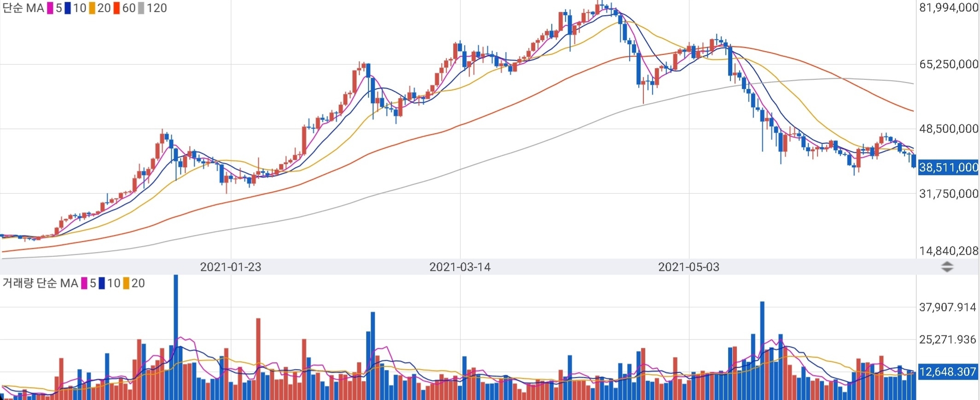
Task: Click the orange 20 swatch in volume legend
Action: click(x=126, y=283)
